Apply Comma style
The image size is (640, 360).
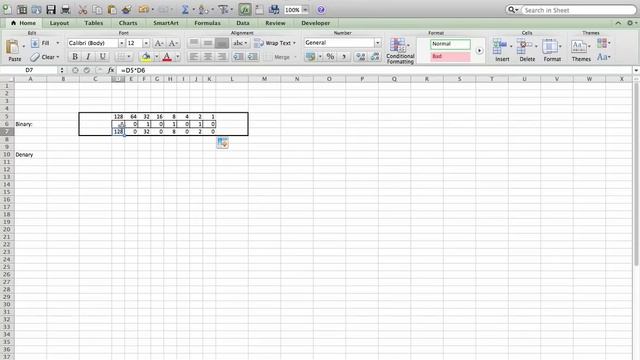[344, 56]
